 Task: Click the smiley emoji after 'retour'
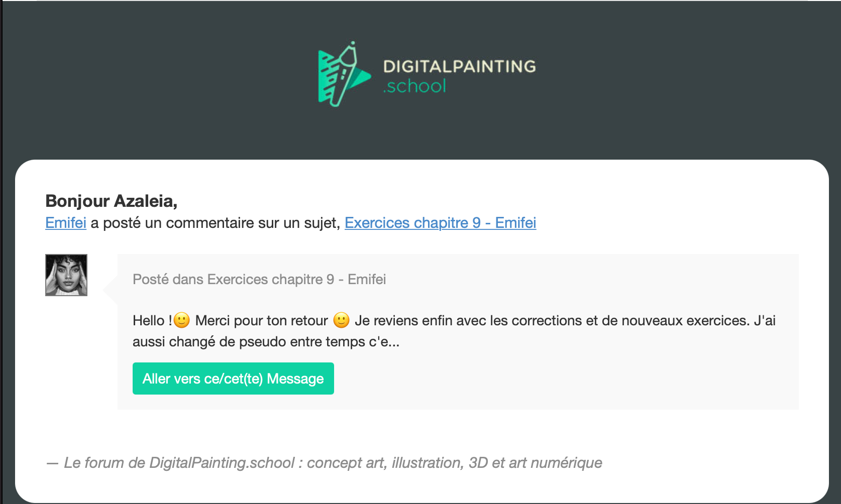[342, 320]
